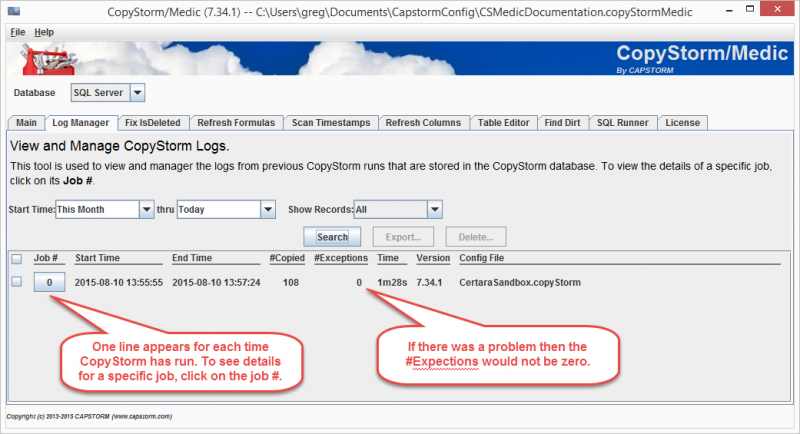Viewport: 800px width, 434px height.
Task: Click the Search button
Action: (x=332, y=237)
